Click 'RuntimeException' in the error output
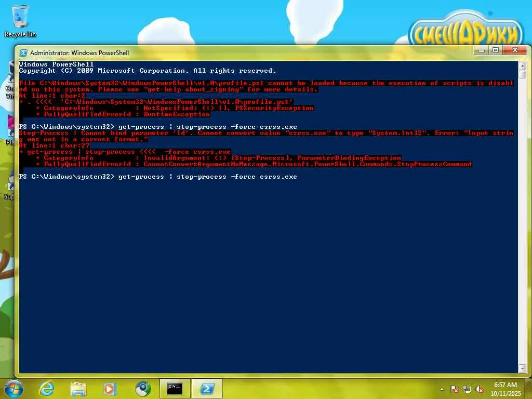 point(177,114)
